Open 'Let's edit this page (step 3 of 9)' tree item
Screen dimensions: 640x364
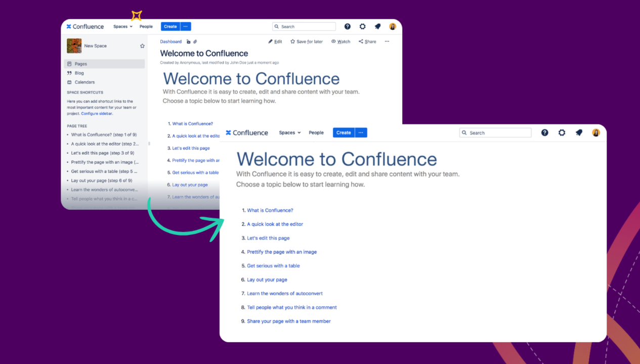coord(103,153)
